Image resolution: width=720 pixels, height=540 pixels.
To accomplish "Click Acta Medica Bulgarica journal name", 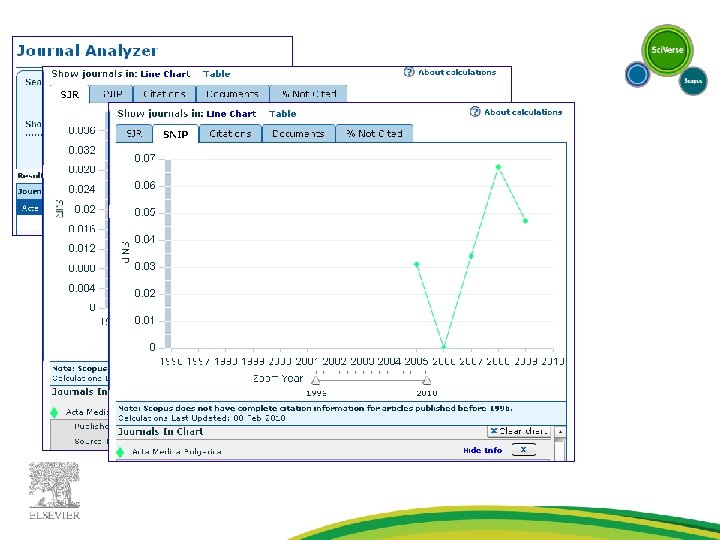I will [x=176, y=452].
